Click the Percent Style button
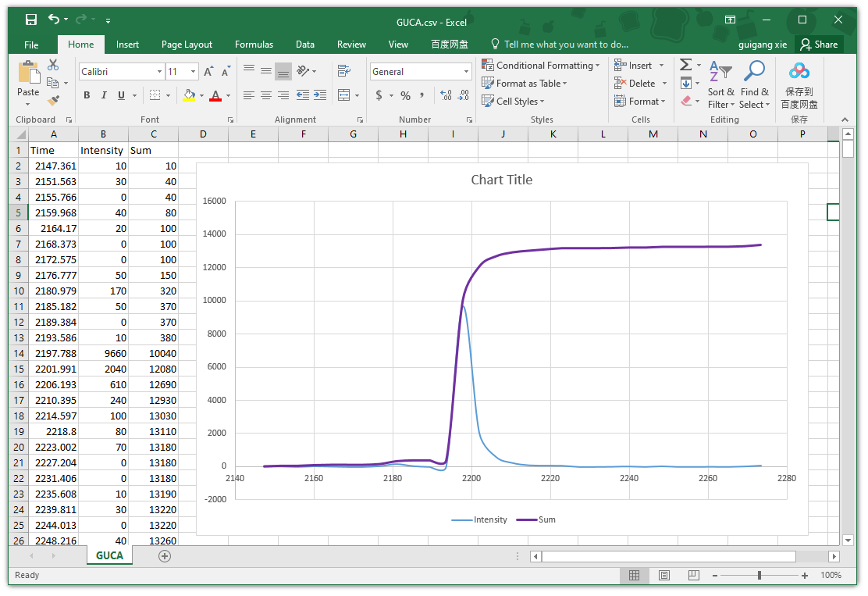 point(405,95)
